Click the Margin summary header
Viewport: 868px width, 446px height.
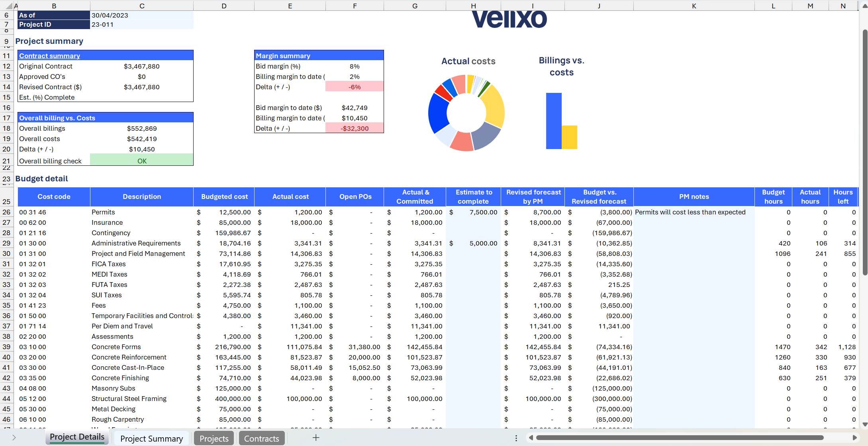pyautogui.click(x=319, y=56)
